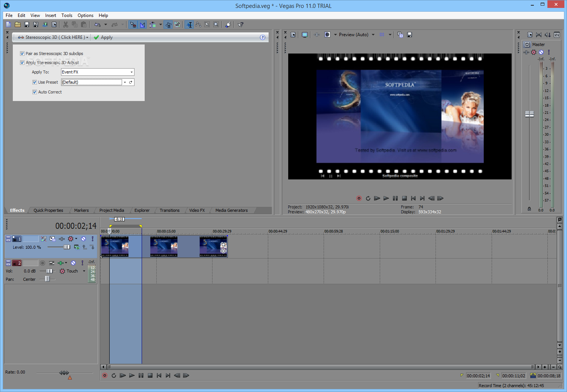This screenshot has height=392, width=567.
Task: Open the Touch automation mode dropdown on track 2
Action: pos(84,271)
